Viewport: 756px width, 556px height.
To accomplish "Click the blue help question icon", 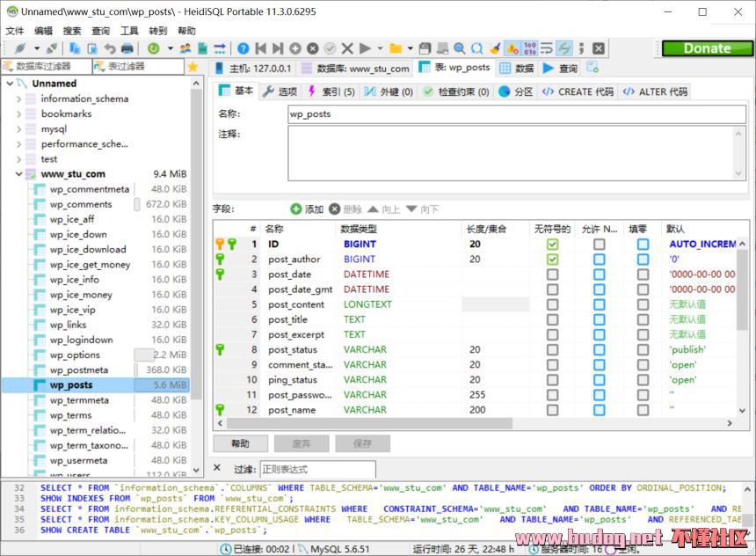I will [244, 48].
